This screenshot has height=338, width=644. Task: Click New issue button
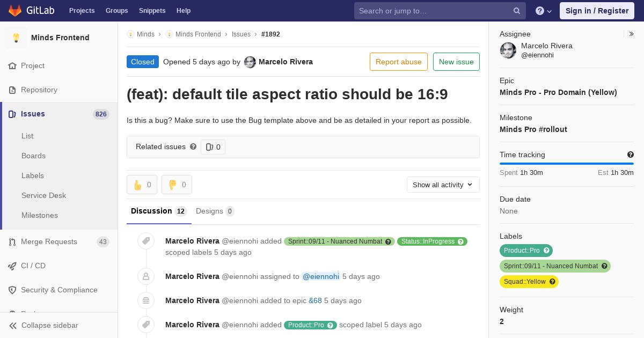(456, 62)
